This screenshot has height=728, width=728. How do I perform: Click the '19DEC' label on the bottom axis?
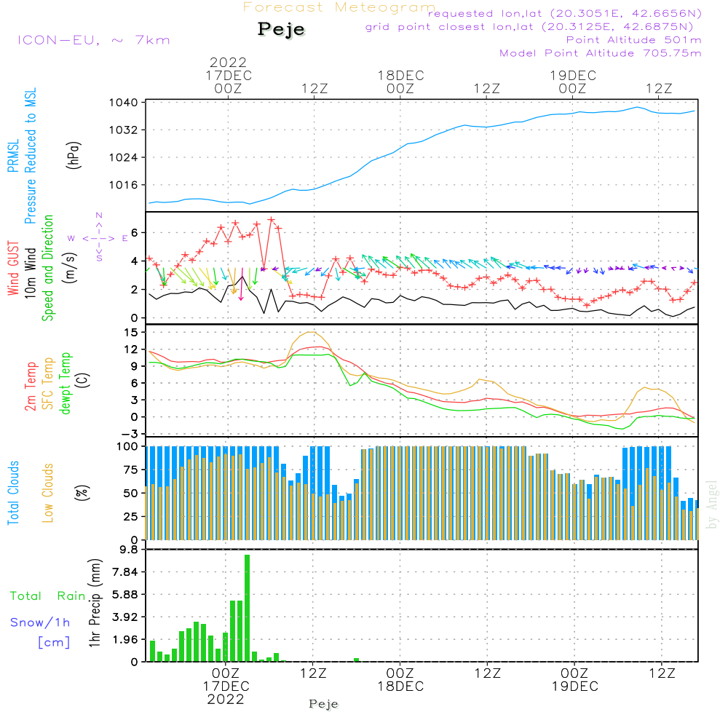pyautogui.click(x=575, y=687)
